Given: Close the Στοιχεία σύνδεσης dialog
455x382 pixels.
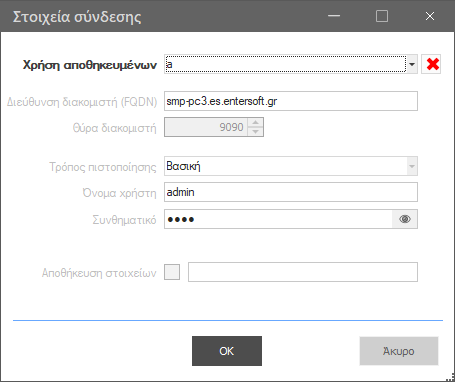Looking at the screenshot, I should coord(430,16).
